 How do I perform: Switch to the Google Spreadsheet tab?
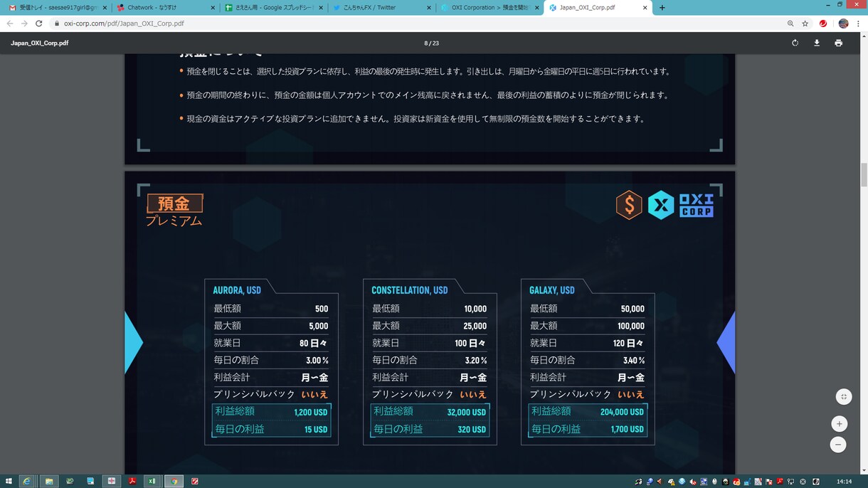273,8
